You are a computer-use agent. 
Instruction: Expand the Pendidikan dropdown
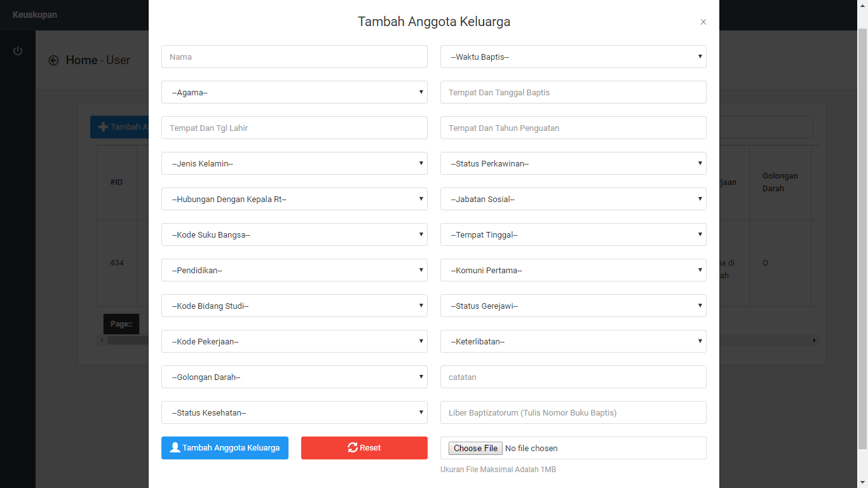pos(294,270)
